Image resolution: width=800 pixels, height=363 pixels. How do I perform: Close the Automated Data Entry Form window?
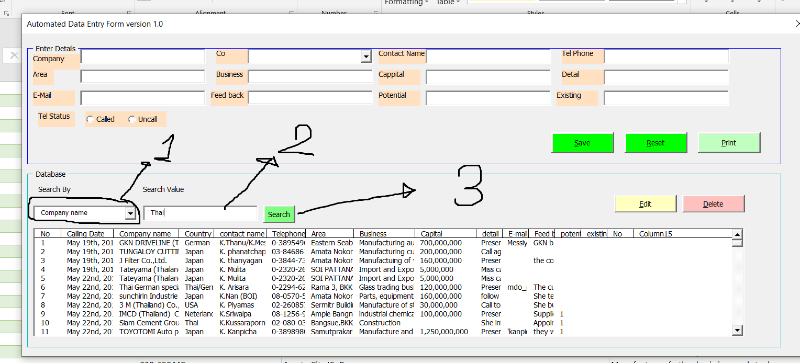(797, 24)
